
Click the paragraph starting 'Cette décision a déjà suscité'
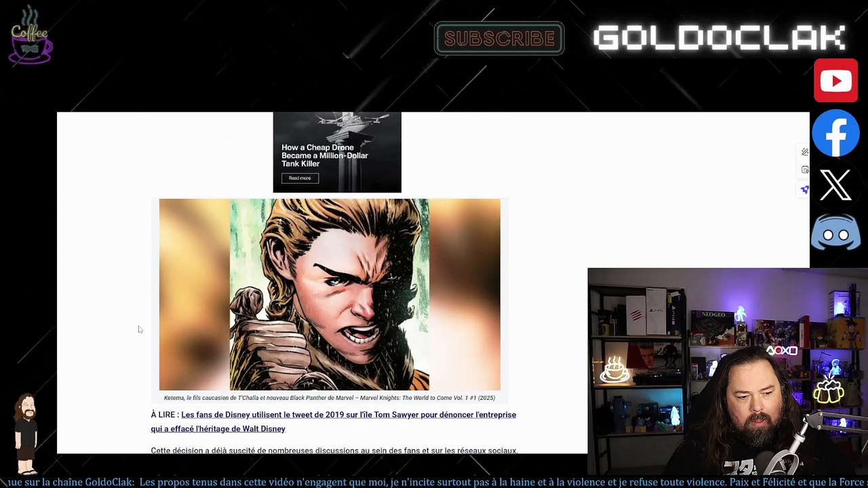334,450
